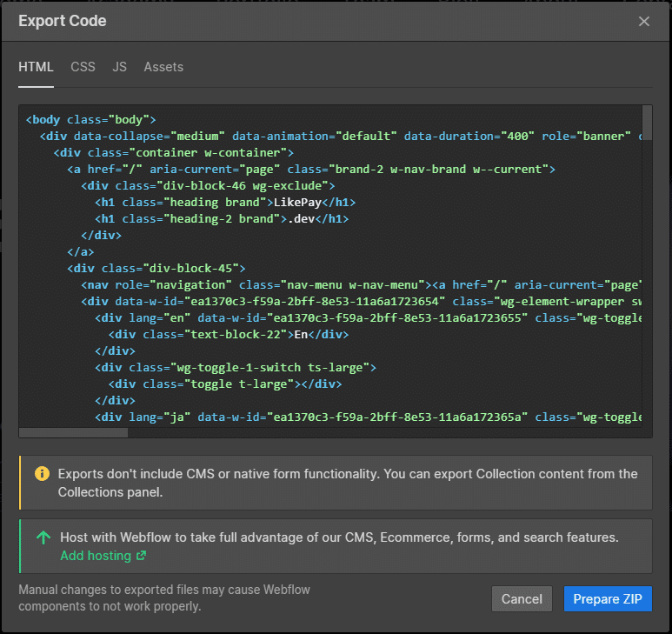Click the div-block-45 code line
This screenshot has height=634, width=672.
156,269
